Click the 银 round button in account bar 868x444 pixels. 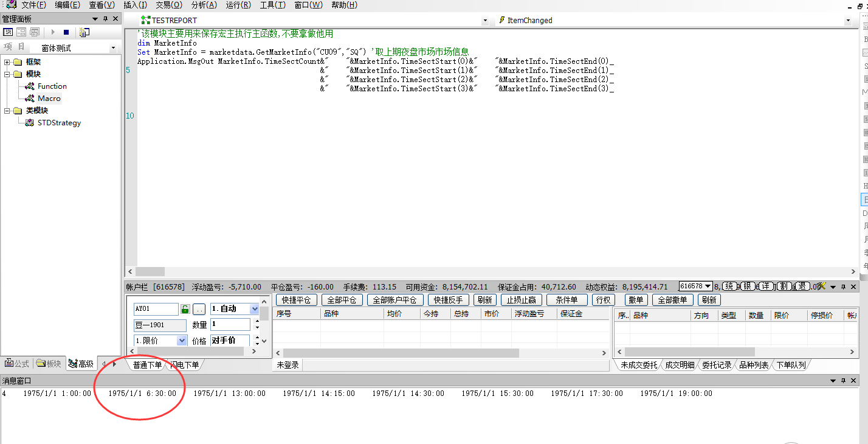(x=748, y=286)
